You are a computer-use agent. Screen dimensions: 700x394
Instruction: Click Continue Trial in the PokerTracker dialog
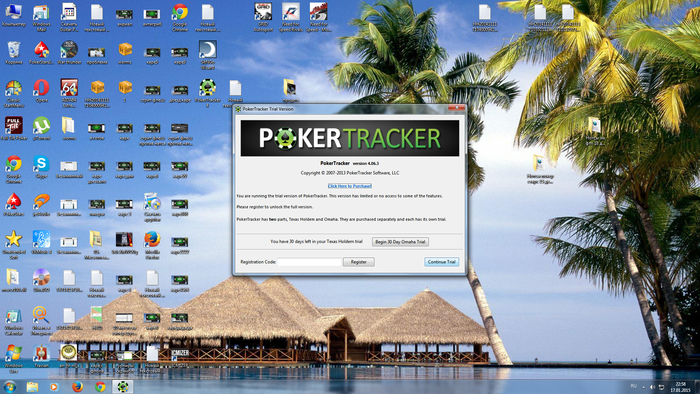pos(442,262)
